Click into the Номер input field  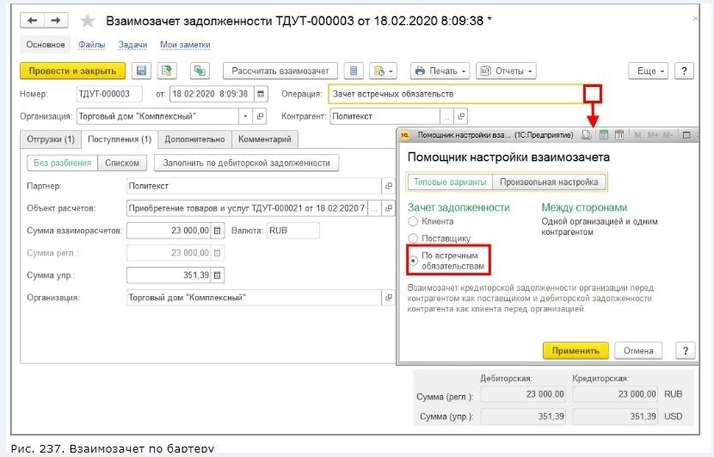(110, 94)
